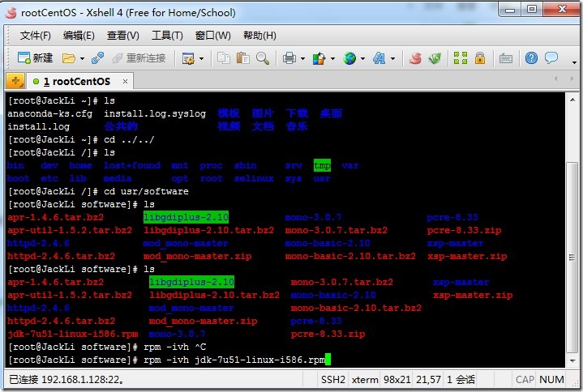Click the tab scroll right arrow

point(572,79)
